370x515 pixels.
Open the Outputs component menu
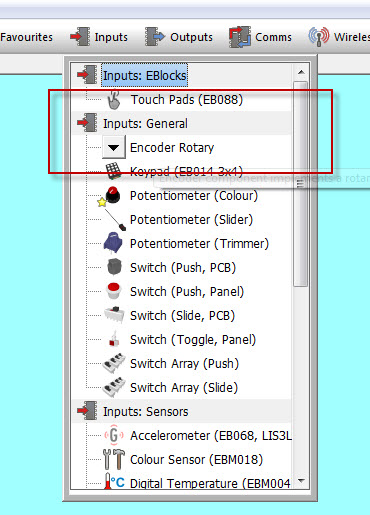pos(179,37)
